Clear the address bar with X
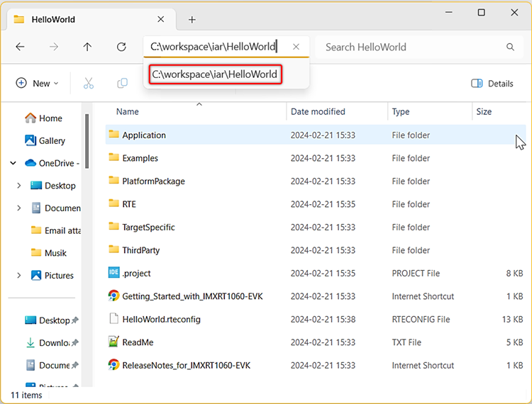532x404 pixels. (296, 47)
